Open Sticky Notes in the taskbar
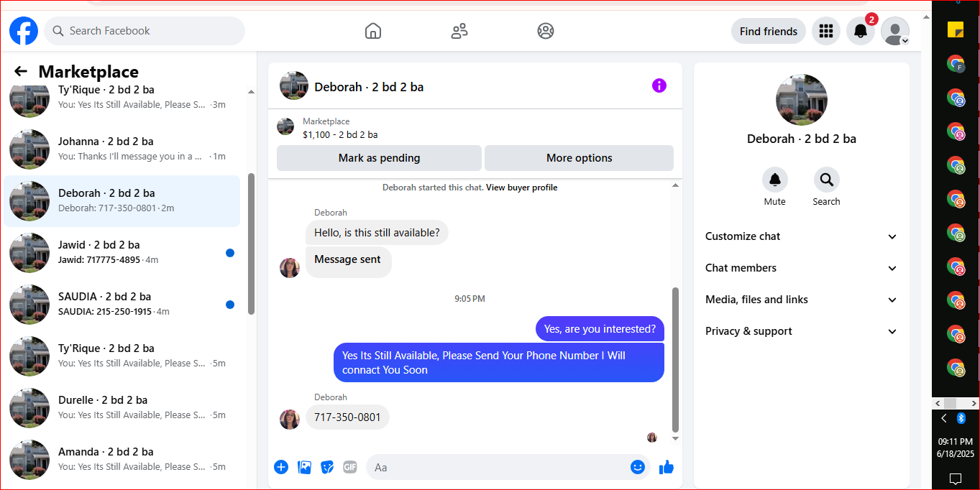Viewport: 980px width, 490px height. (955, 29)
